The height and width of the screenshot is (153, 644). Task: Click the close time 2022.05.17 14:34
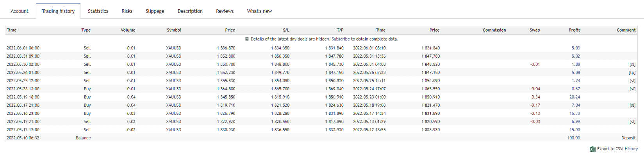coord(369,113)
